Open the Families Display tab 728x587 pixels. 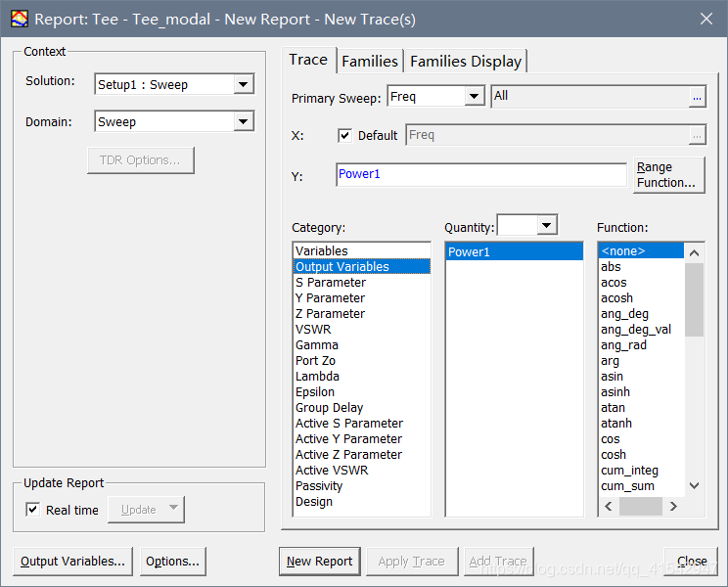coord(466,62)
